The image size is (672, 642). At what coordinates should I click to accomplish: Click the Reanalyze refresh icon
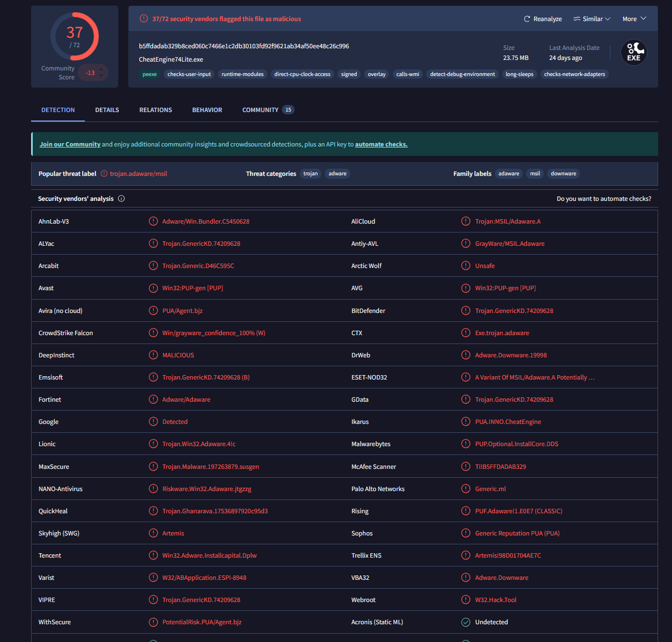coord(527,19)
